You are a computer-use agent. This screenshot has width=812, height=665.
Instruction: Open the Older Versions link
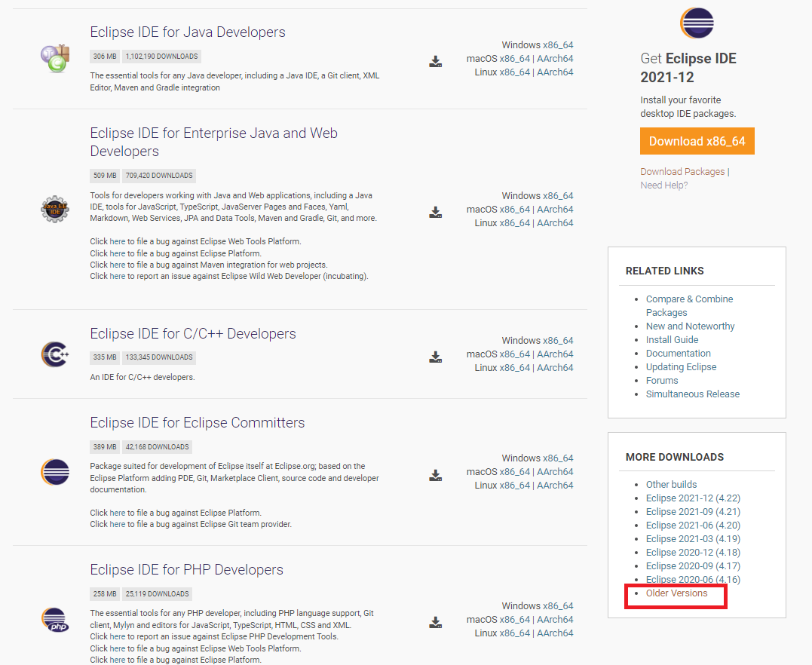[676, 593]
